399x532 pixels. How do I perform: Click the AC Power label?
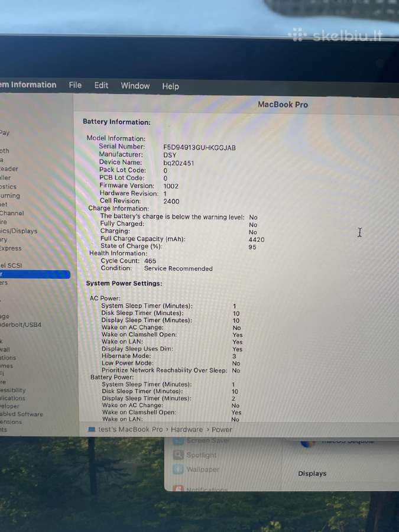(x=105, y=299)
